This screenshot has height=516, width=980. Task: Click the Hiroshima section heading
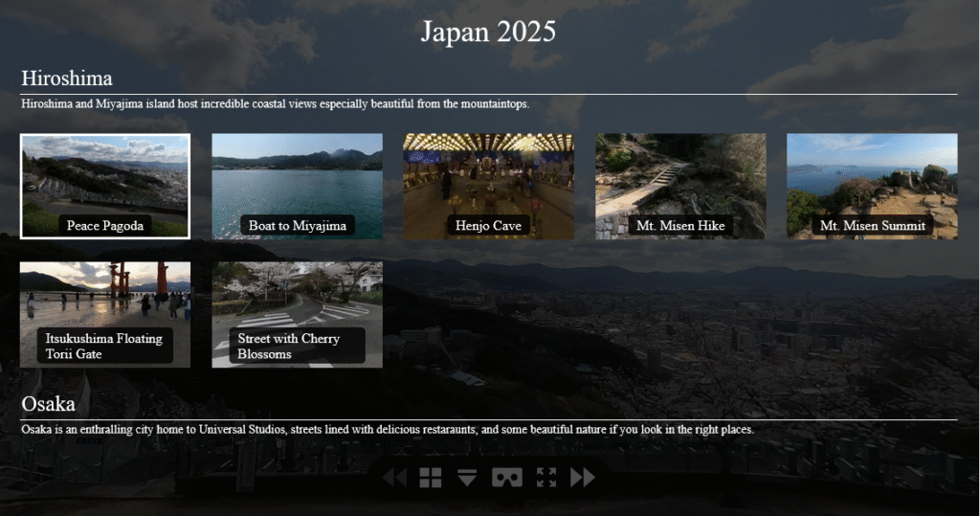point(67,79)
